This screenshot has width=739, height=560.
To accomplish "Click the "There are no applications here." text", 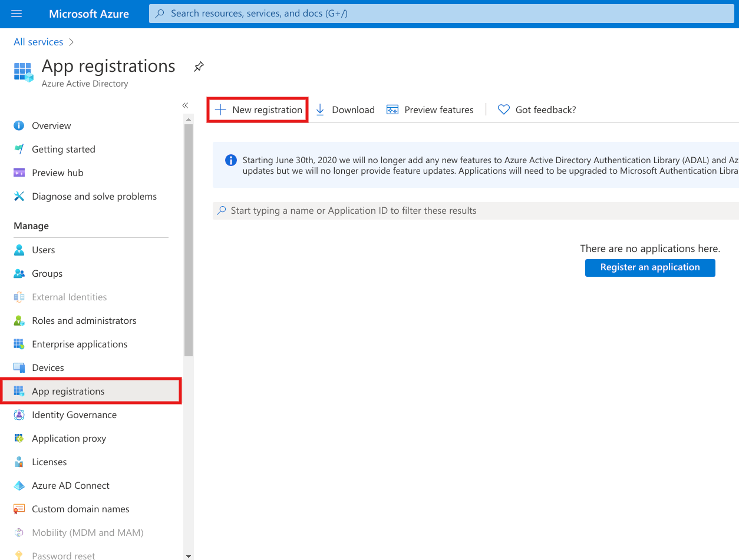I will pos(650,248).
